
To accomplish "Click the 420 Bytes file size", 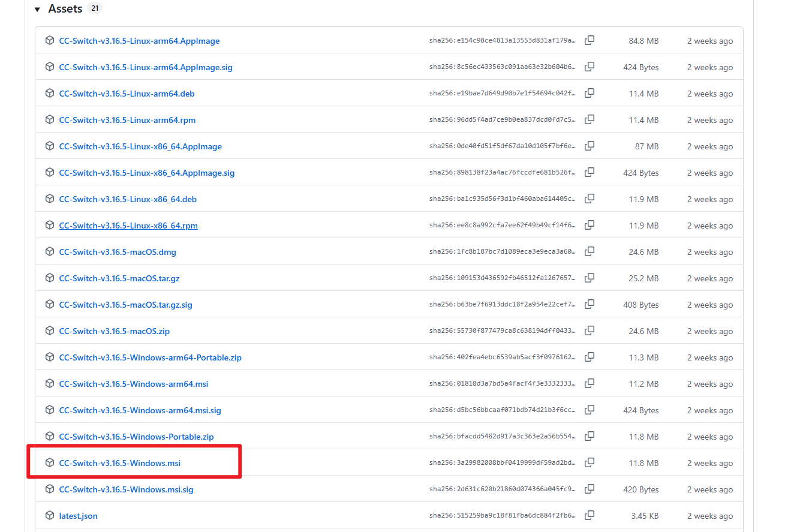I will [641, 489].
